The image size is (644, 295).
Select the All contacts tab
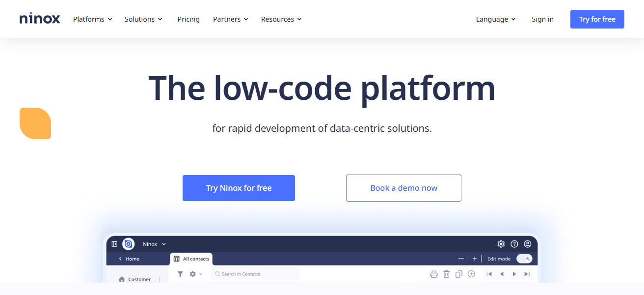pos(191,259)
